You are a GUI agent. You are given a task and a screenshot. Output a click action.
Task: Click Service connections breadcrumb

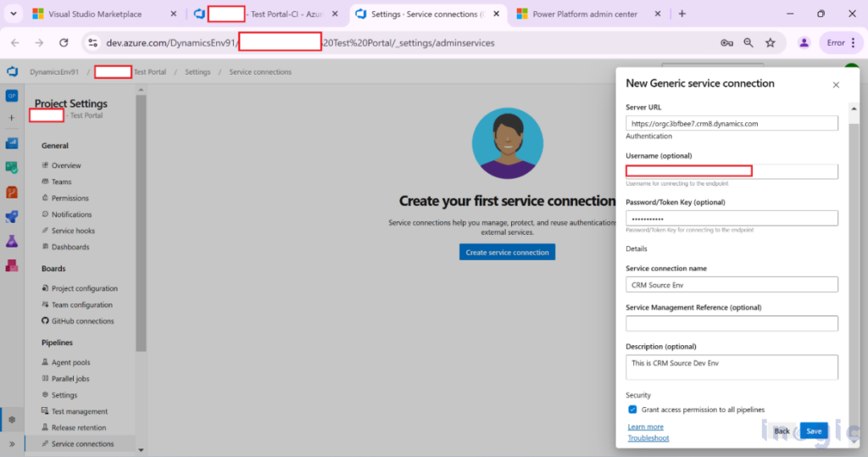(x=260, y=72)
